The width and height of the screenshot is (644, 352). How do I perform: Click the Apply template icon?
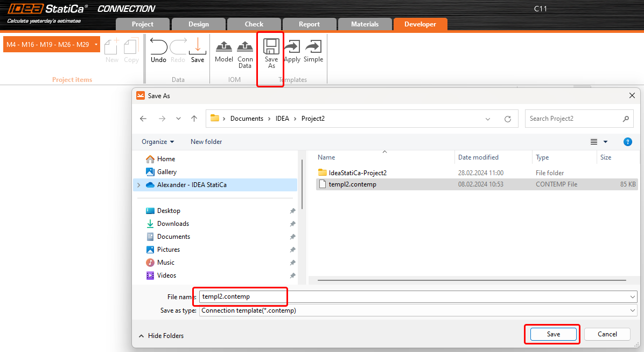click(x=292, y=47)
